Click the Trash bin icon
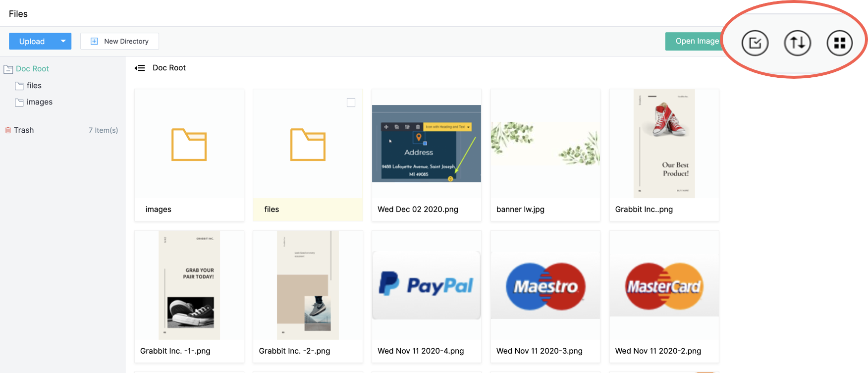This screenshot has width=868, height=373. pyautogui.click(x=8, y=130)
